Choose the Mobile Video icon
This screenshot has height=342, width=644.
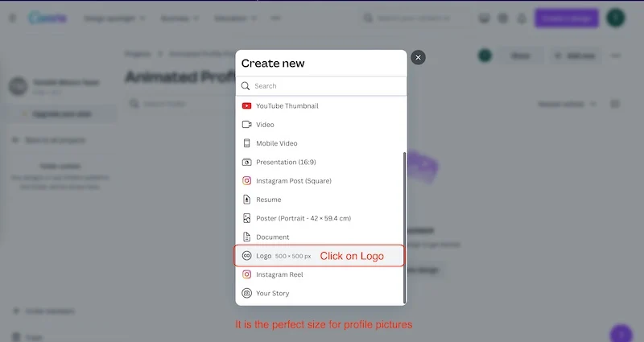(x=247, y=143)
